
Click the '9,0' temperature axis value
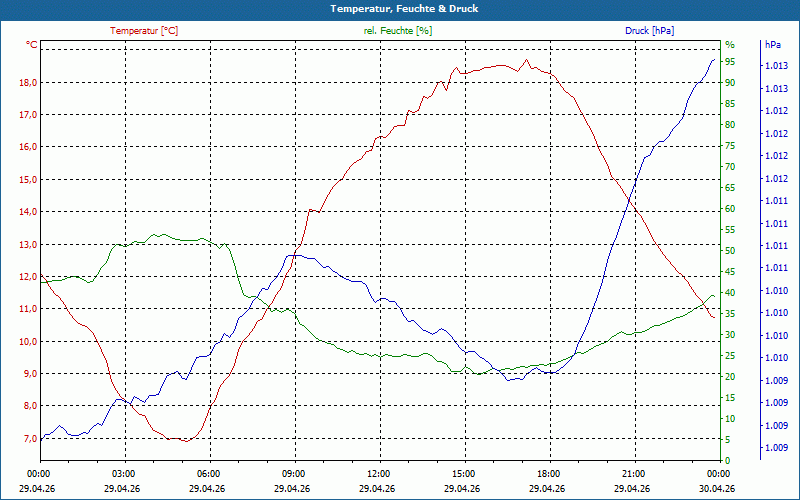[x=30, y=373]
